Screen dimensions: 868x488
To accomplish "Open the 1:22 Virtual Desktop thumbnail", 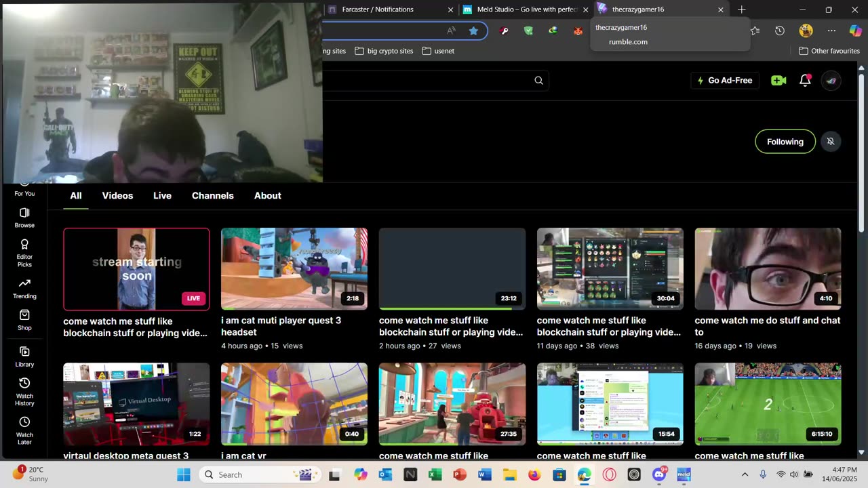I will pos(136,404).
